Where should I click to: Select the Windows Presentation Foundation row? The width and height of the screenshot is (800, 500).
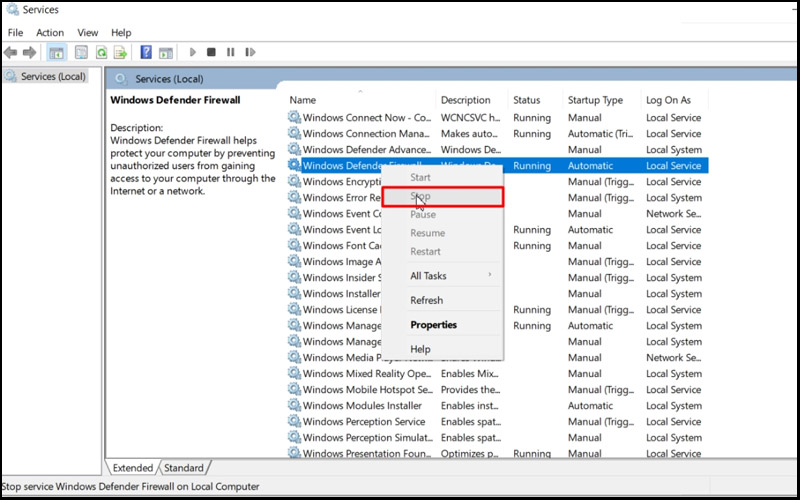pyautogui.click(x=497, y=453)
